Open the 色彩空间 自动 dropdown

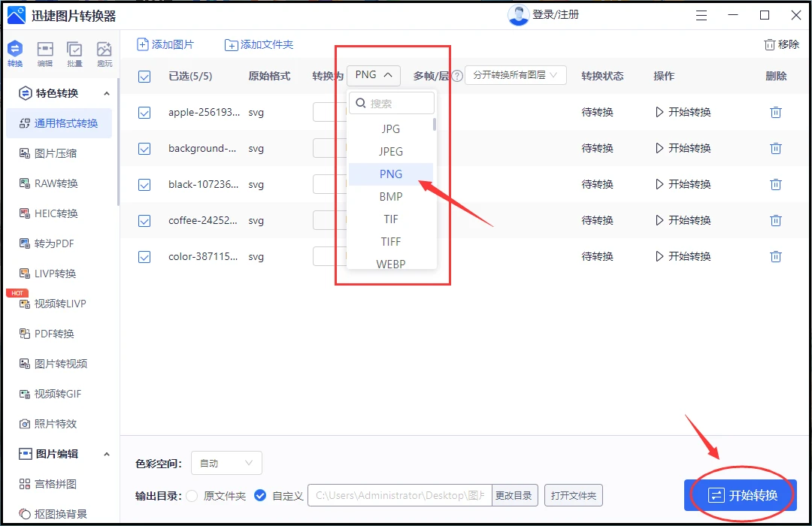pos(226,463)
